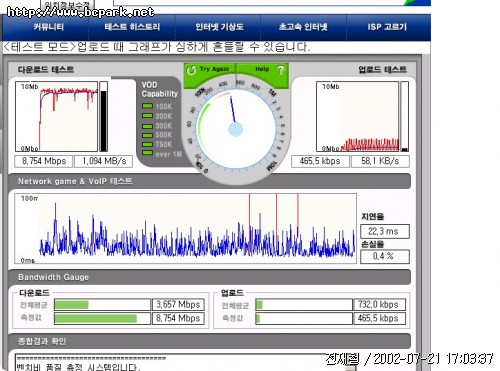Screen dimensions: 500x371
Task: Select the ISP 고르기 menu item
Action: click(387, 27)
